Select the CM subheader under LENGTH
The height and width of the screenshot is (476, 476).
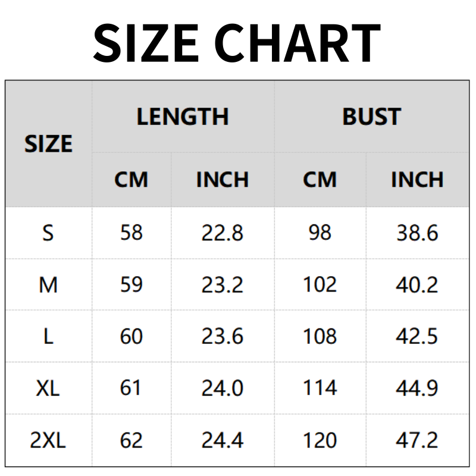coord(131,180)
